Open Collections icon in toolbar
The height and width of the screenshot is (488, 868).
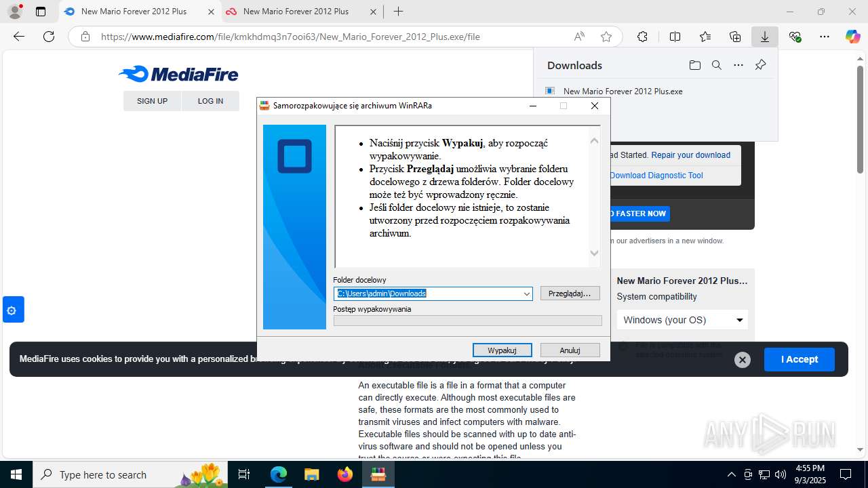[735, 37]
